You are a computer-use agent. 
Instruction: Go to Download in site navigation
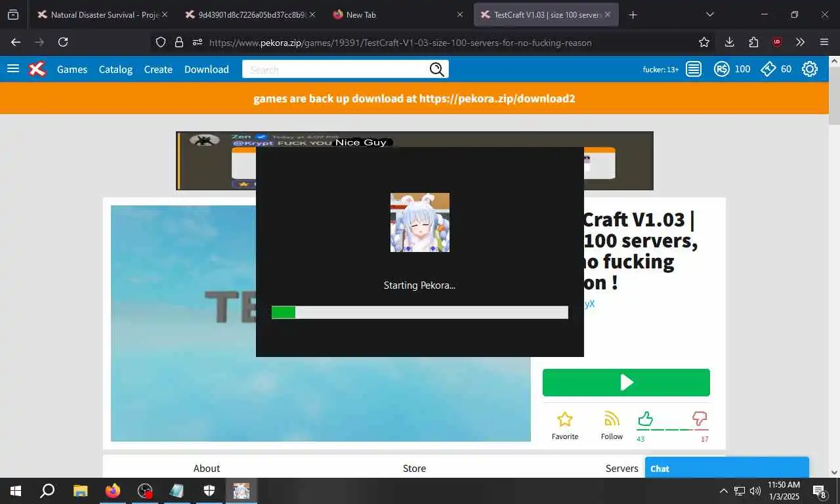(x=207, y=69)
